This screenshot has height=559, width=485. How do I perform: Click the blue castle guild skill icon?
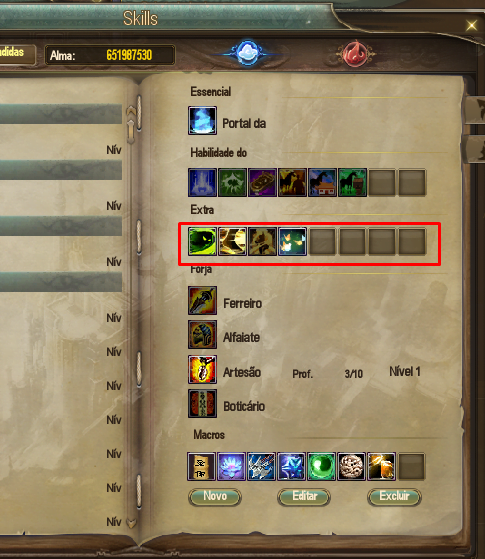[x=202, y=183]
